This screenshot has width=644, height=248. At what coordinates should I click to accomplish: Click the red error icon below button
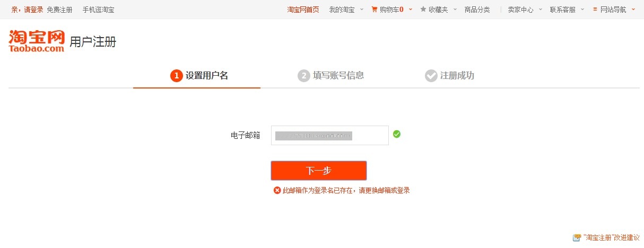[x=277, y=190]
